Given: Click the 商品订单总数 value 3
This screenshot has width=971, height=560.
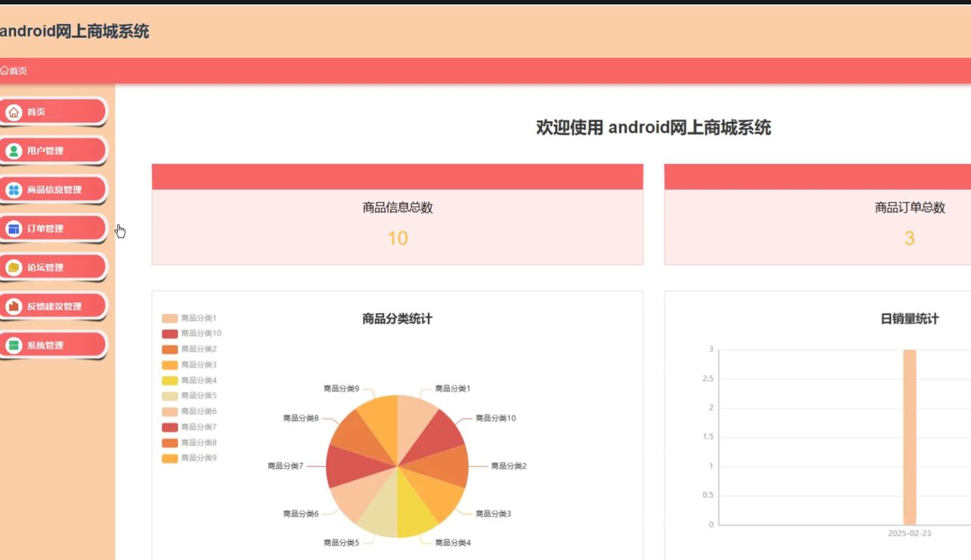Looking at the screenshot, I should 909,239.
